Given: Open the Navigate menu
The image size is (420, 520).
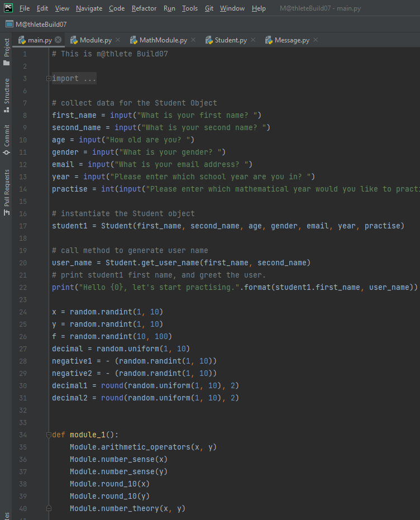Looking at the screenshot, I should coord(89,8).
